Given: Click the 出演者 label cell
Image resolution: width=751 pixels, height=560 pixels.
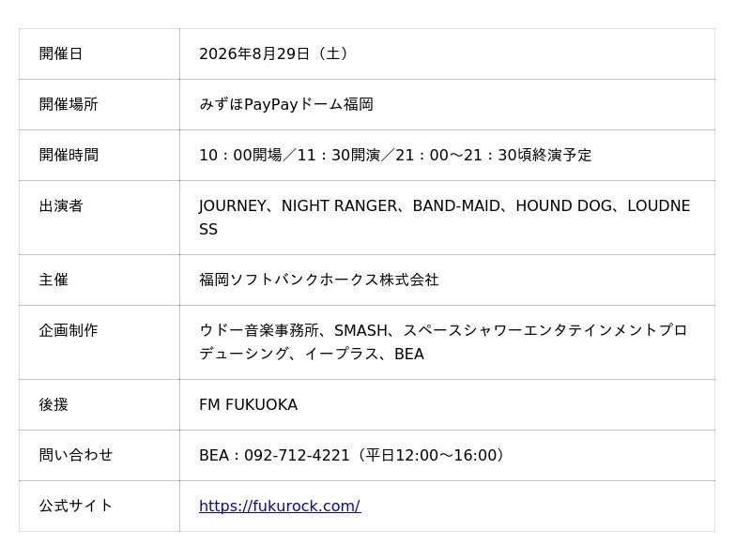Looking at the screenshot, I should (100, 218).
